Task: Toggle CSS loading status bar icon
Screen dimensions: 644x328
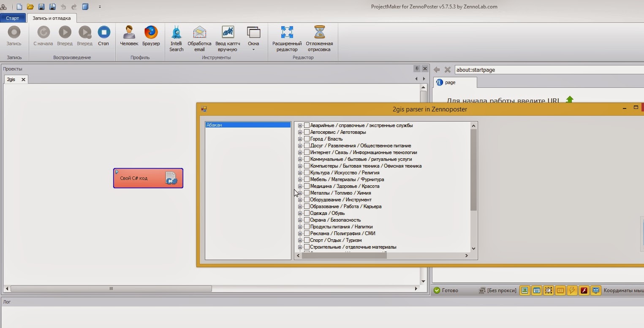Action: (x=560, y=290)
